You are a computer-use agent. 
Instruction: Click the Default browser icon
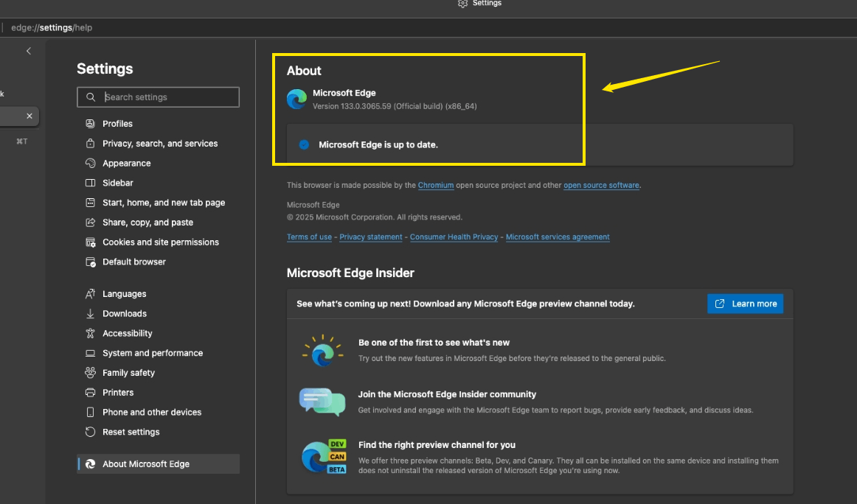tap(90, 262)
